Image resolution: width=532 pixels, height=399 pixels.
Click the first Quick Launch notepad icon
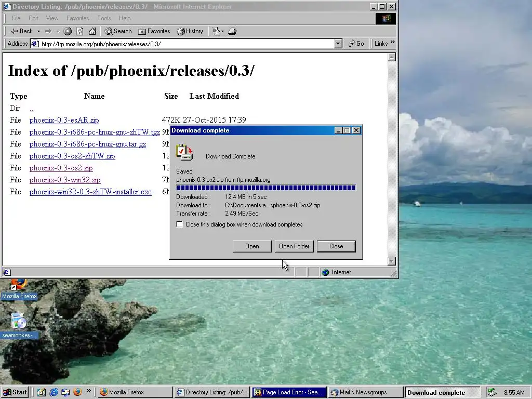[42, 392]
